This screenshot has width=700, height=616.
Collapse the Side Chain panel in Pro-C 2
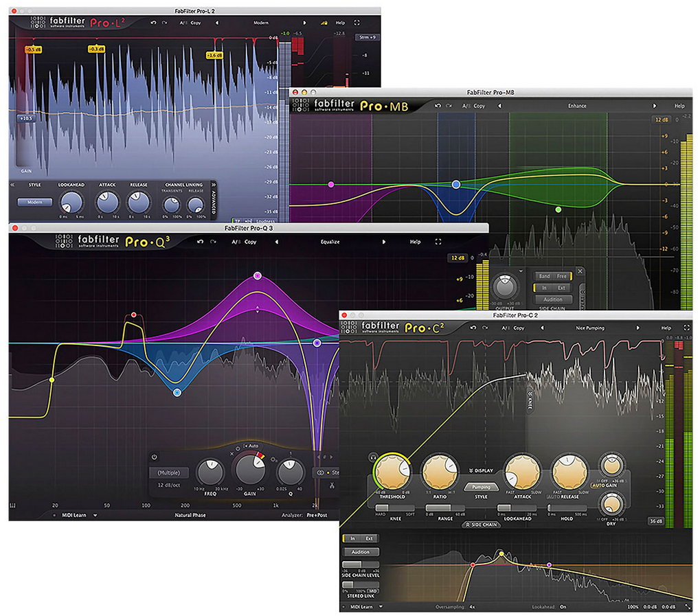(482, 525)
